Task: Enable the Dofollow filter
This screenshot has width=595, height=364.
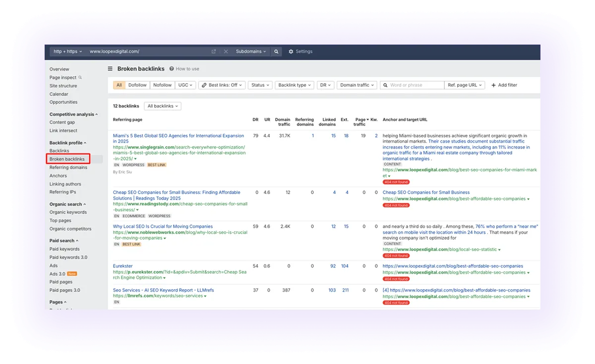Action: [137, 85]
